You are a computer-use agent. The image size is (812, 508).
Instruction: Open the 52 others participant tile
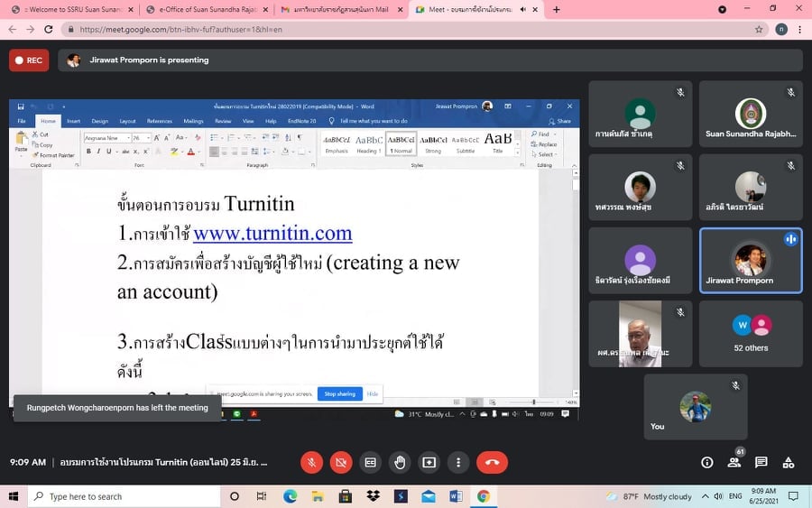[x=751, y=333]
